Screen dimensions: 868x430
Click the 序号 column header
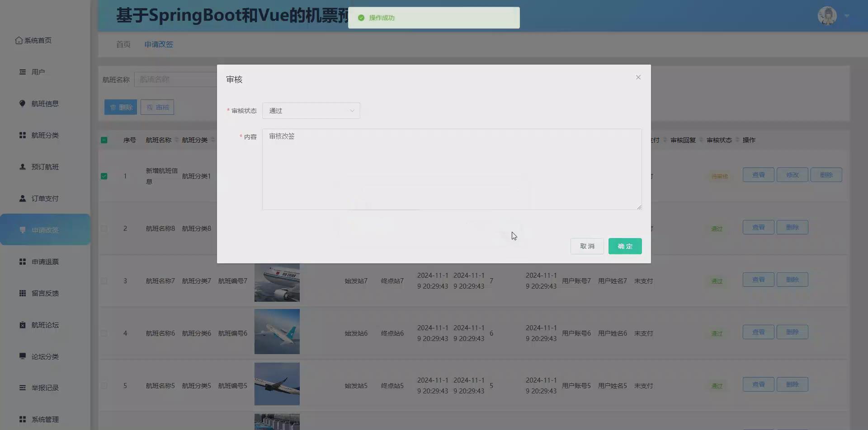(x=130, y=140)
